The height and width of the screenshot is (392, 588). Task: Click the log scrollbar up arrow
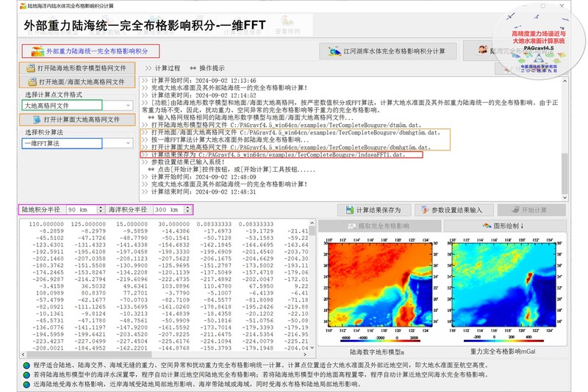click(x=564, y=81)
